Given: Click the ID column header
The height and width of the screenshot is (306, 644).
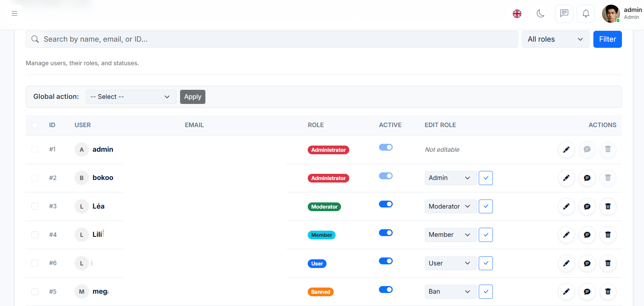Looking at the screenshot, I should point(52,125).
